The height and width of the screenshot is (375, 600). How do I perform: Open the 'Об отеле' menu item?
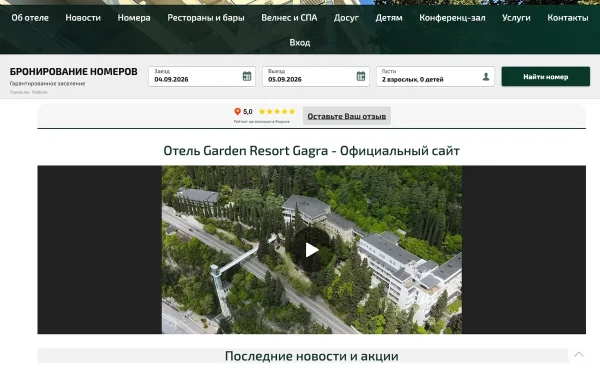point(30,18)
